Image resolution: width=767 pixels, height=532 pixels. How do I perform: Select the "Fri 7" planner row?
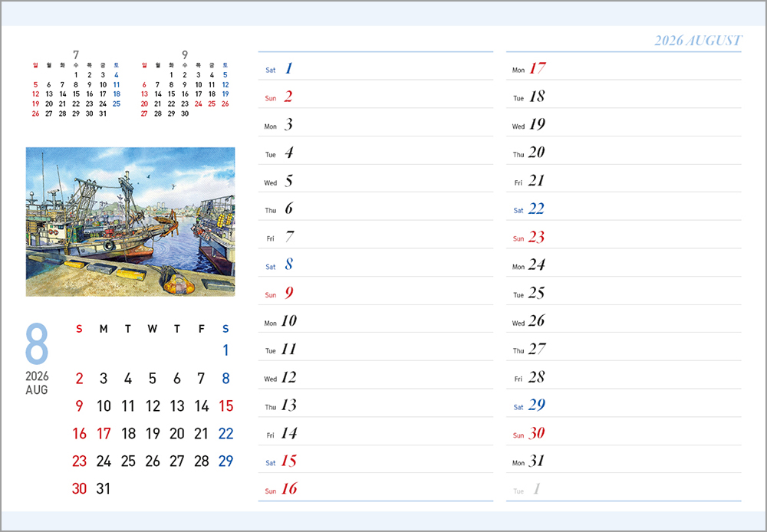click(x=375, y=235)
